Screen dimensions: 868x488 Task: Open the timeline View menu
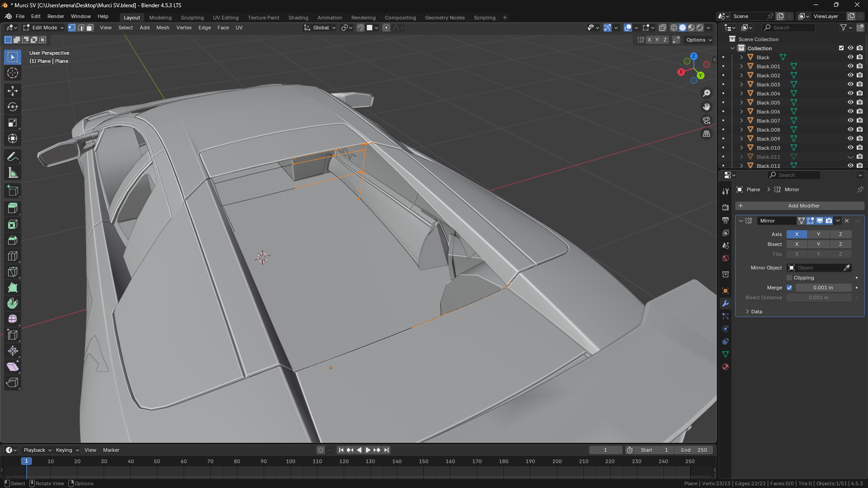(90, 450)
